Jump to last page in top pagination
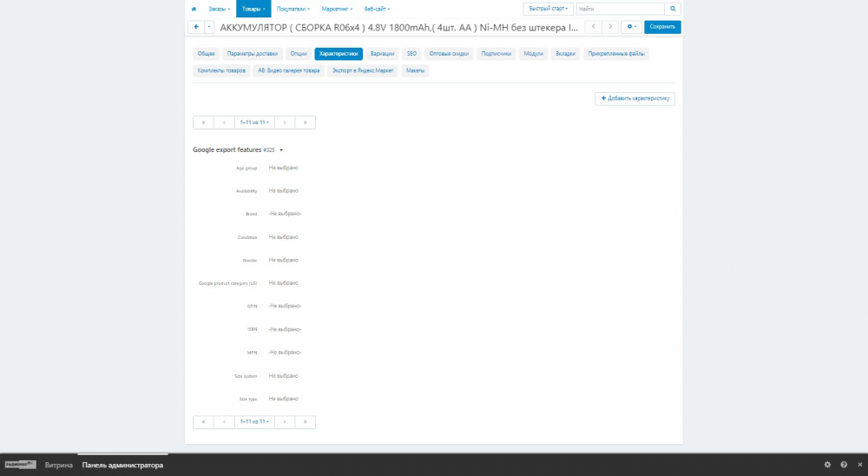 [x=305, y=122]
